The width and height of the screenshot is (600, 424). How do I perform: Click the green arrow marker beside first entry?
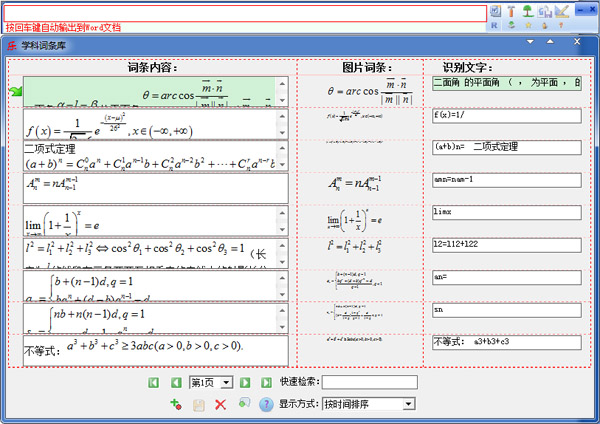tap(16, 91)
